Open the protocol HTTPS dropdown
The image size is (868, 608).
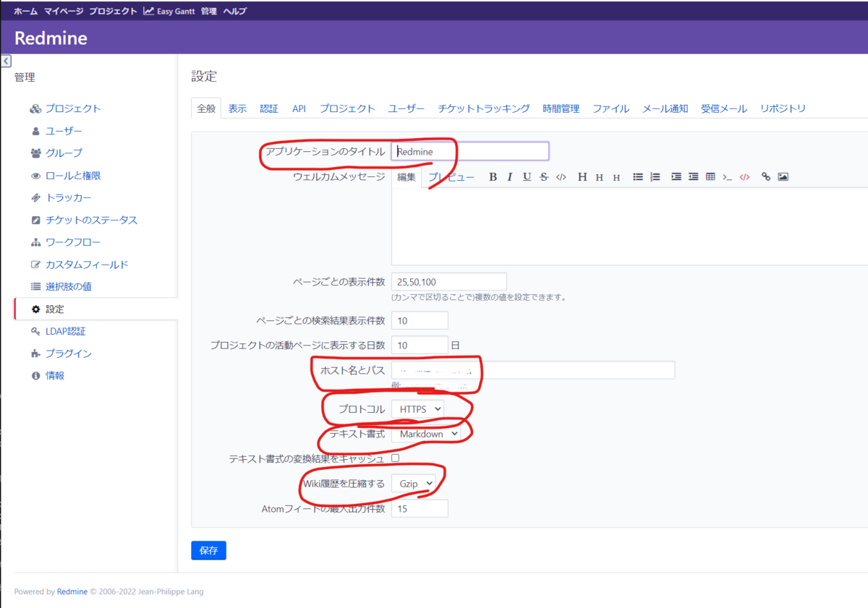[418, 409]
